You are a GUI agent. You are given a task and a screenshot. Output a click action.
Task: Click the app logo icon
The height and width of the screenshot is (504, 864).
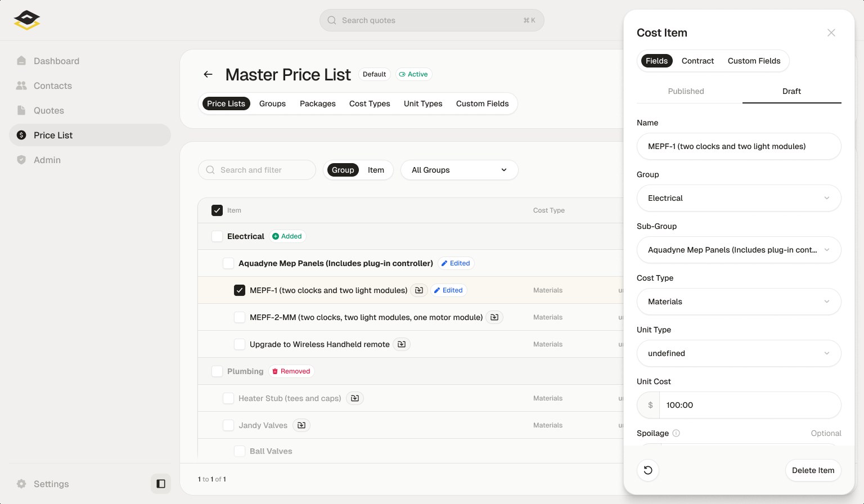(27, 20)
